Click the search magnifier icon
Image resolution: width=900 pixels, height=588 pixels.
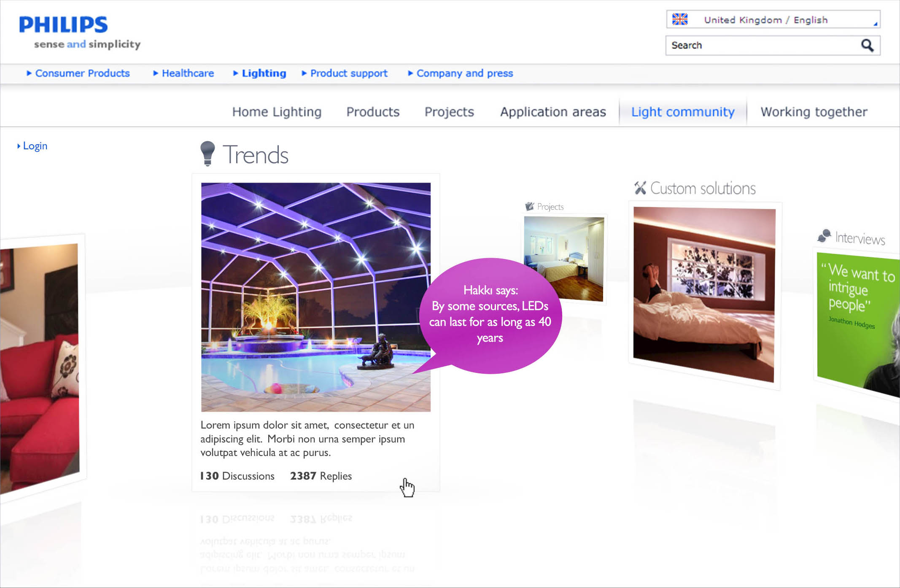tap(867, 45)
